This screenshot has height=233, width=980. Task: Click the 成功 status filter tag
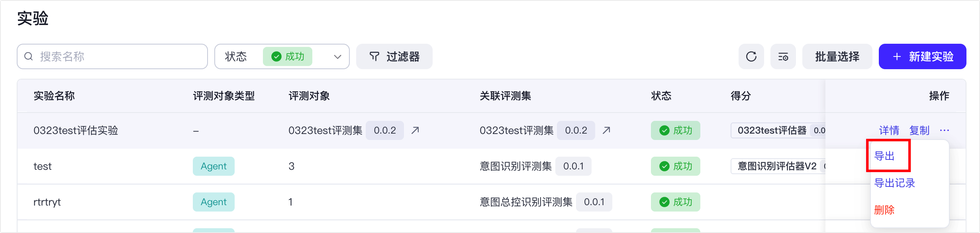coord(288,56)
